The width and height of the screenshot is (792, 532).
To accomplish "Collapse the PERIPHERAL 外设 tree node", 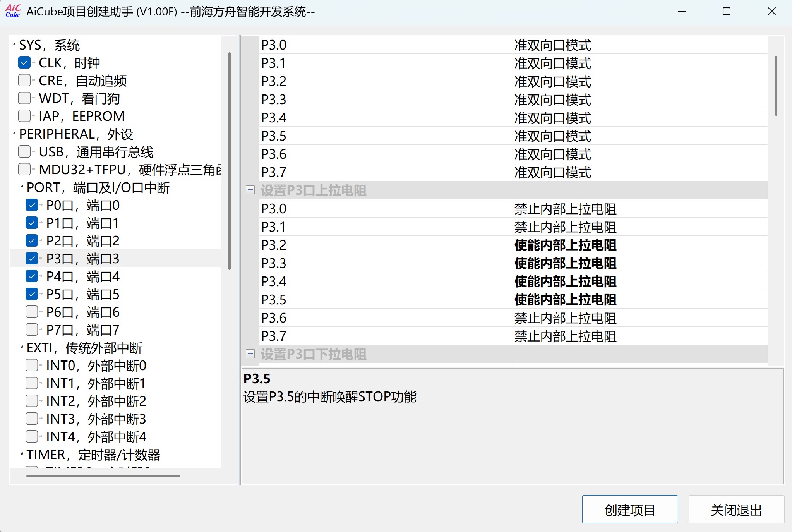I will (14, 134).
